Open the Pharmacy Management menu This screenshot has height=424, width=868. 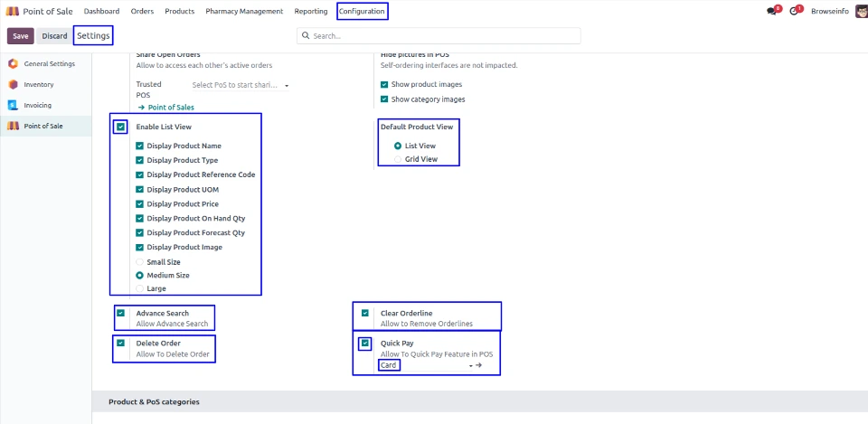tap(244, 12)
